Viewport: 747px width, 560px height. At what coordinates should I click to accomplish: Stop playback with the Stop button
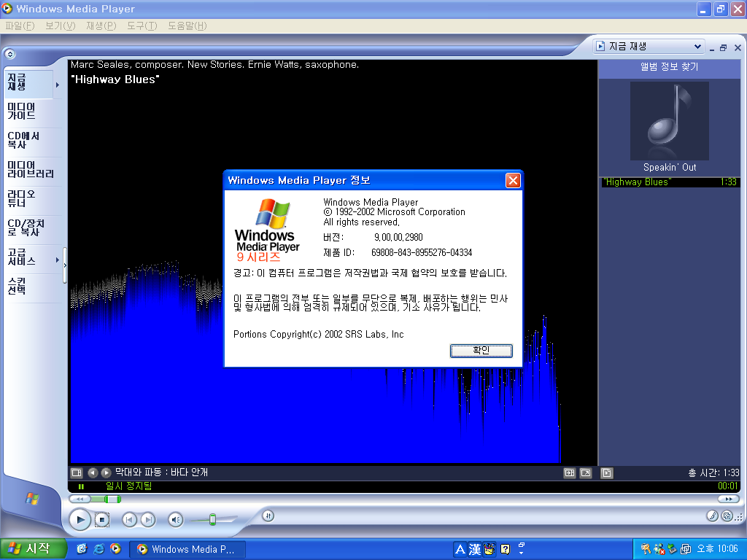(102, 520)
